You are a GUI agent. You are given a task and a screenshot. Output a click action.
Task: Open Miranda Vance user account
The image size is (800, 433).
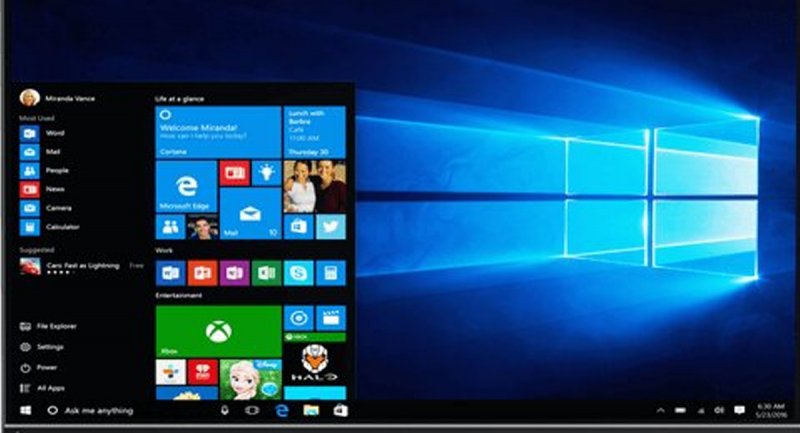pos(57,98)
